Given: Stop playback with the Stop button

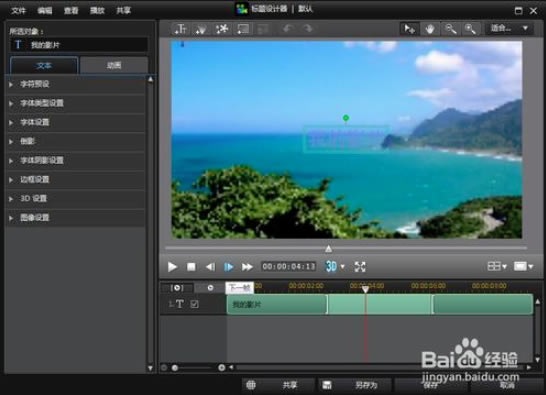Looking at the screenshot, I should (x=191, y=267).
